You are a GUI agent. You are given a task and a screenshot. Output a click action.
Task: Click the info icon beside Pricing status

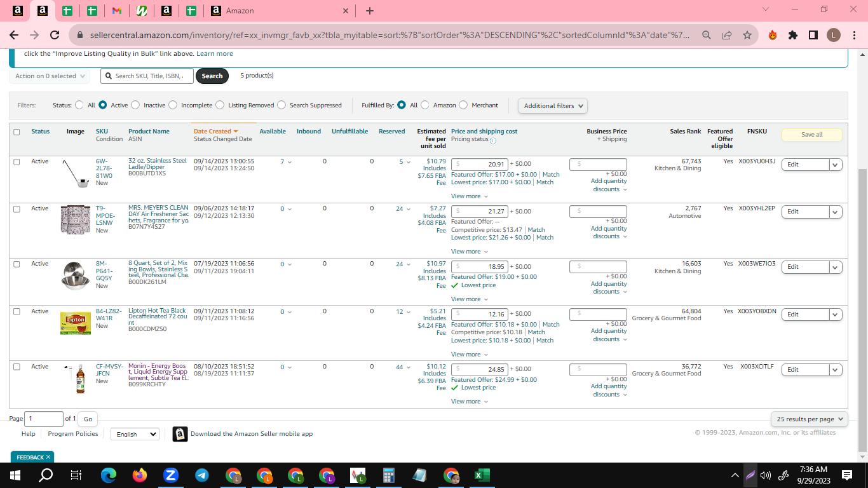[x=493, y=140]
